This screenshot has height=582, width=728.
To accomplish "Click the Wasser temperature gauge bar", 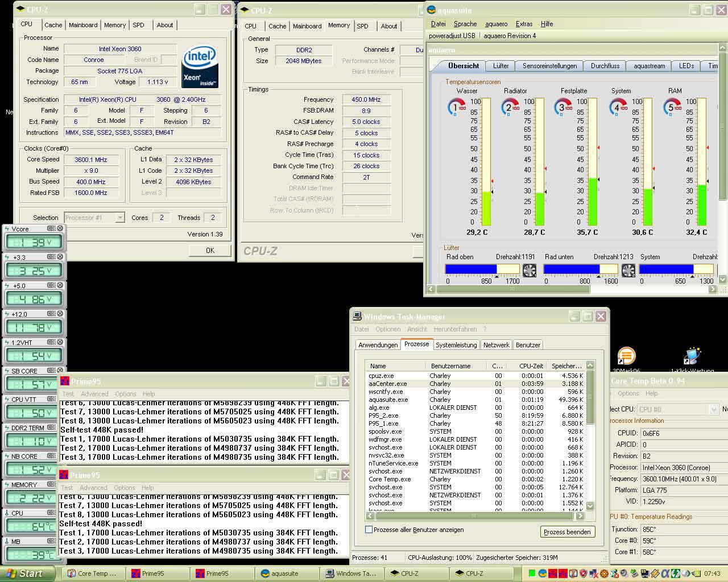I will click(x=486, y=162).
